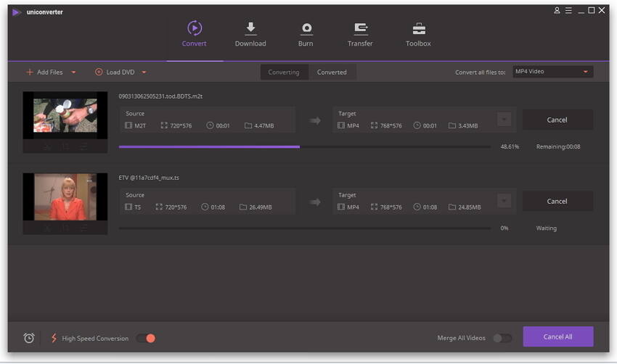Open the hamburger menu icon
The width and height of the screenshot is (617, 364).
[568, 10]
